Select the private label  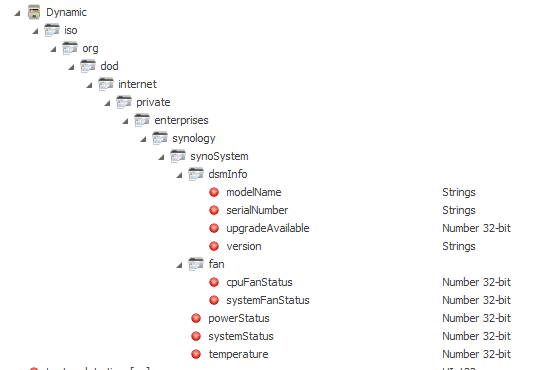[153, 103]
